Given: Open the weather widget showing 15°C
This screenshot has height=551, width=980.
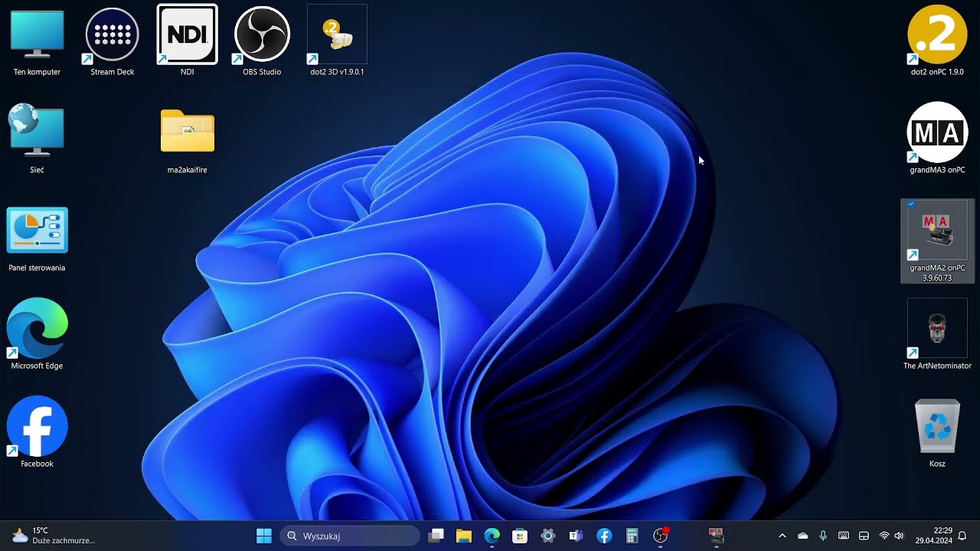Looking at the screenshot, I should coord(52,536).
